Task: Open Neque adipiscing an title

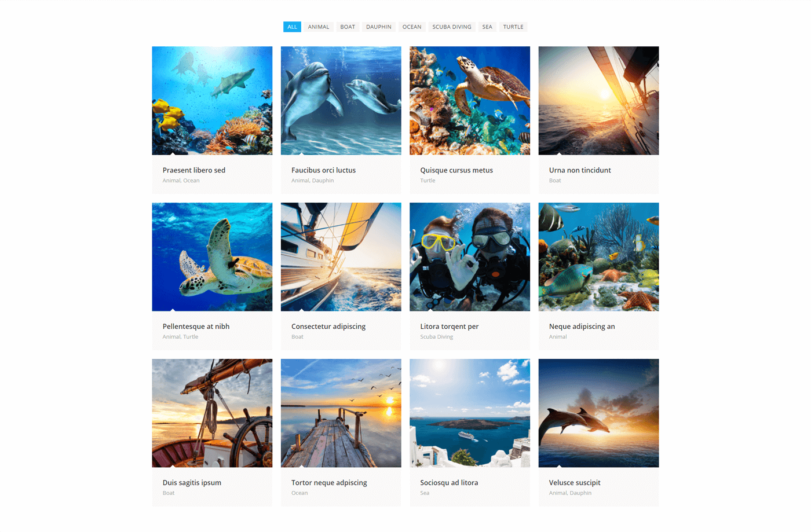Action: [582, 326]
